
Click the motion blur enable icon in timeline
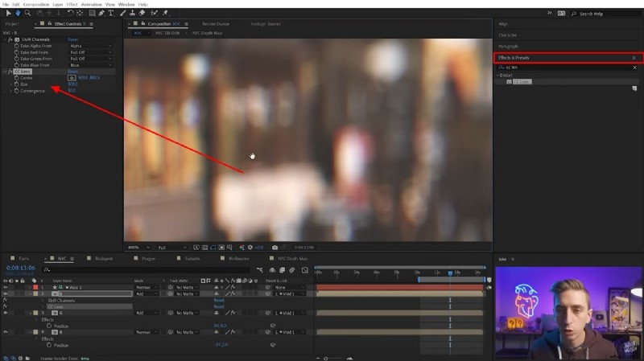click(292, 270)
